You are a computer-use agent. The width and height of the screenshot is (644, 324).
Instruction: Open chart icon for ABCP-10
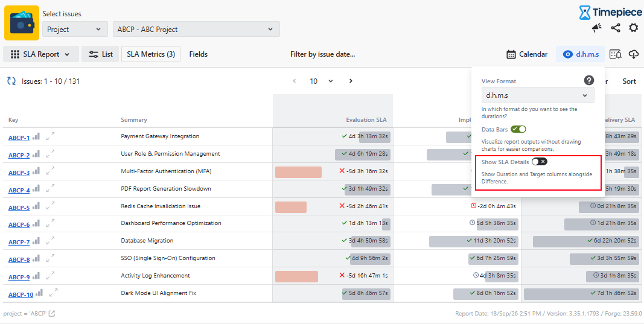pos(39,293)
